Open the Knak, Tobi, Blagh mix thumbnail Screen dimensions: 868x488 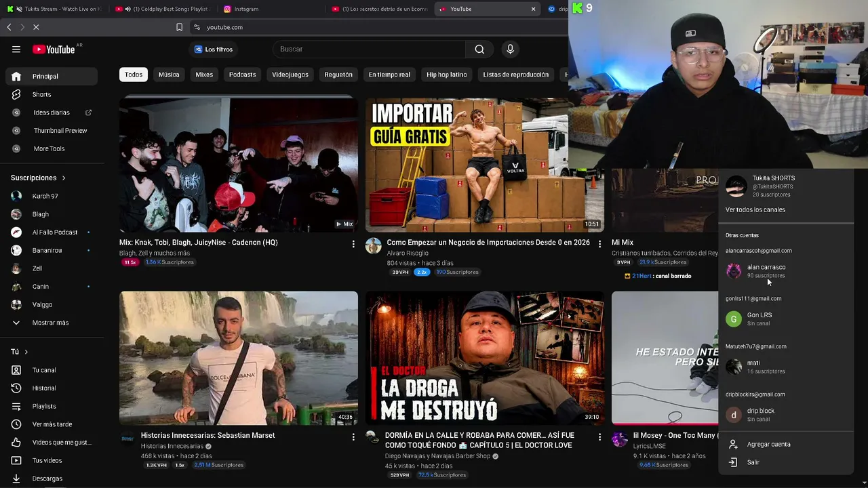click(239, 165)
